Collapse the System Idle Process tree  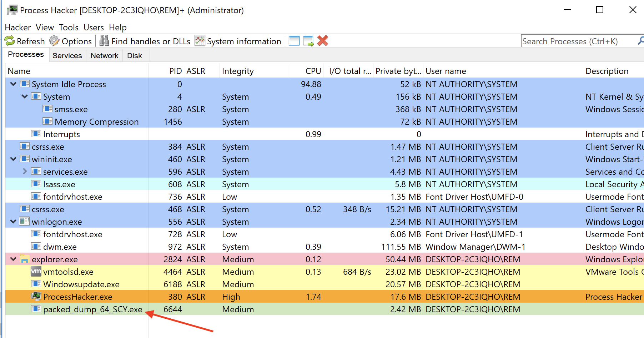(13, 84)
